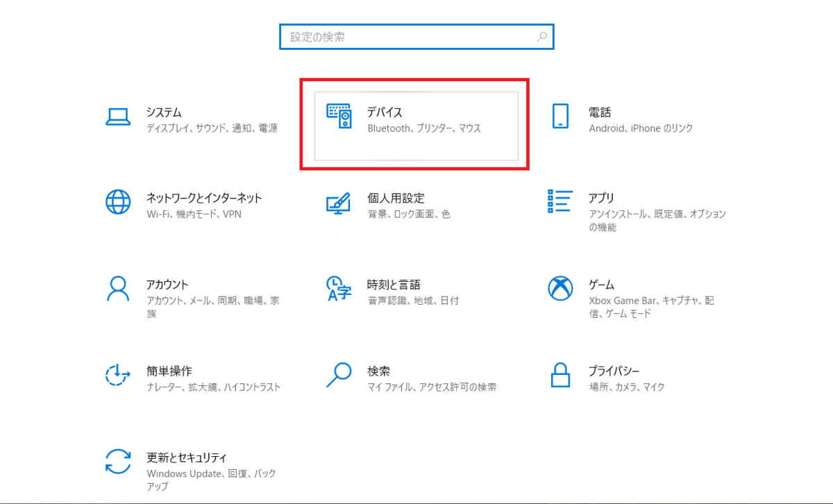The image size is (833, 504).
Task: Open the ゲーム settings title
Action: pos(601,285)
